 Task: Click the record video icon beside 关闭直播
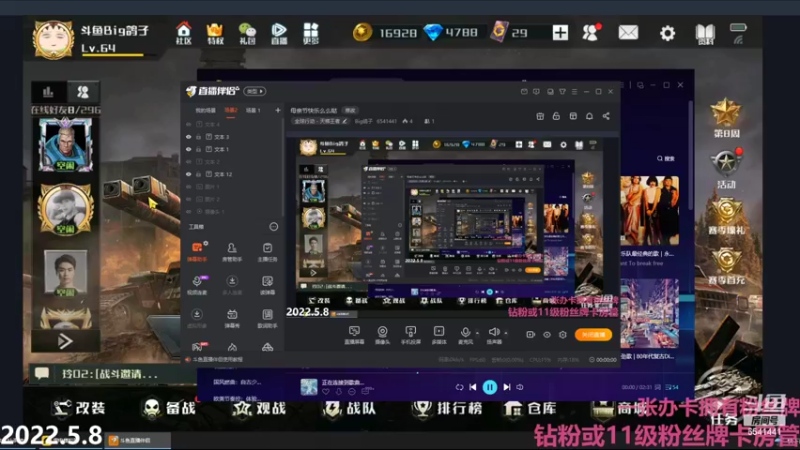click(531, 335)
